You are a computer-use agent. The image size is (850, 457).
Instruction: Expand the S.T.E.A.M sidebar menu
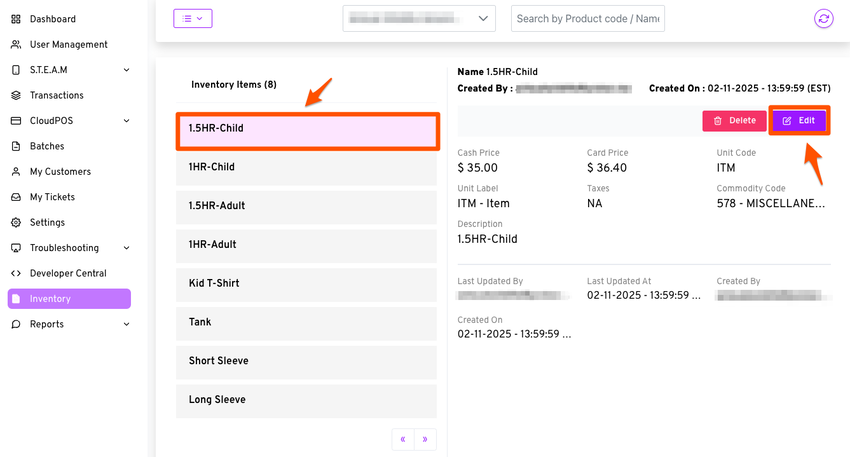(x=126, y=70)
